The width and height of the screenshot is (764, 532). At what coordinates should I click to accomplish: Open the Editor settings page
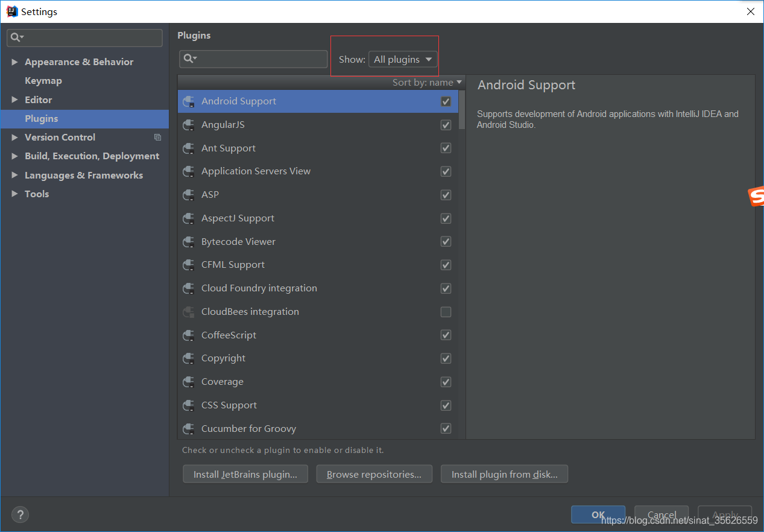(x=38, y=100)
